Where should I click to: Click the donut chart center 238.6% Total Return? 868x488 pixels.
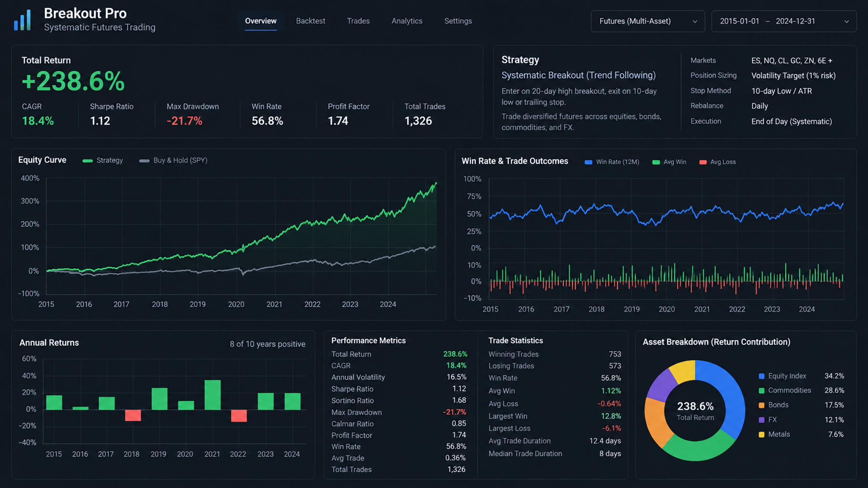pos(695,410)
